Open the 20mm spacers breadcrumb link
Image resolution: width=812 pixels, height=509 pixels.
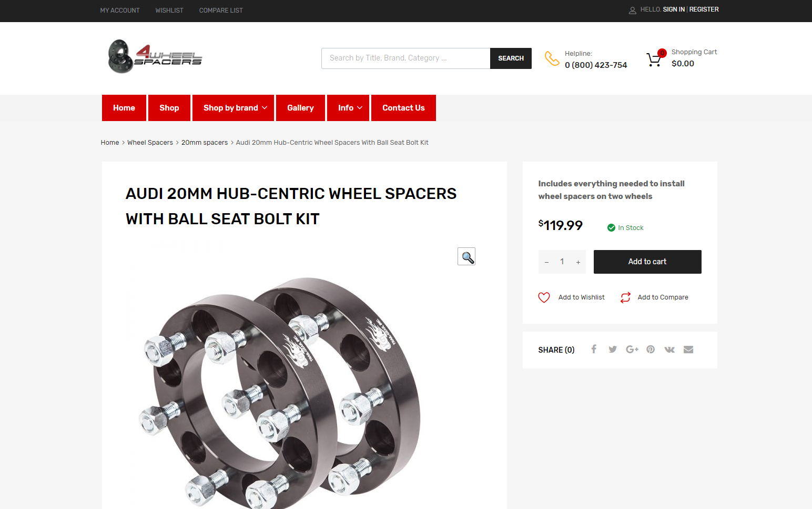coord(205,143)
